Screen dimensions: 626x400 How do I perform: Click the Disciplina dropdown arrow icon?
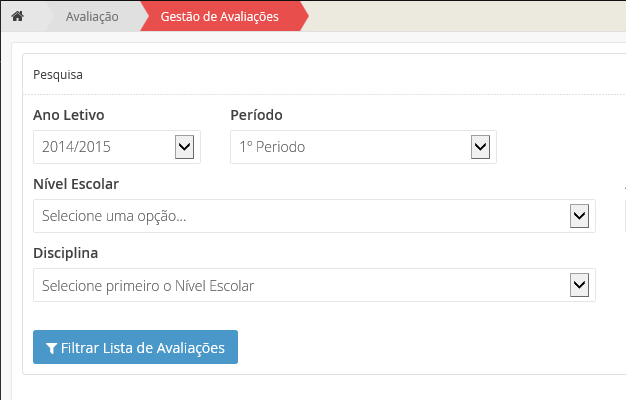tap(578, 285)
